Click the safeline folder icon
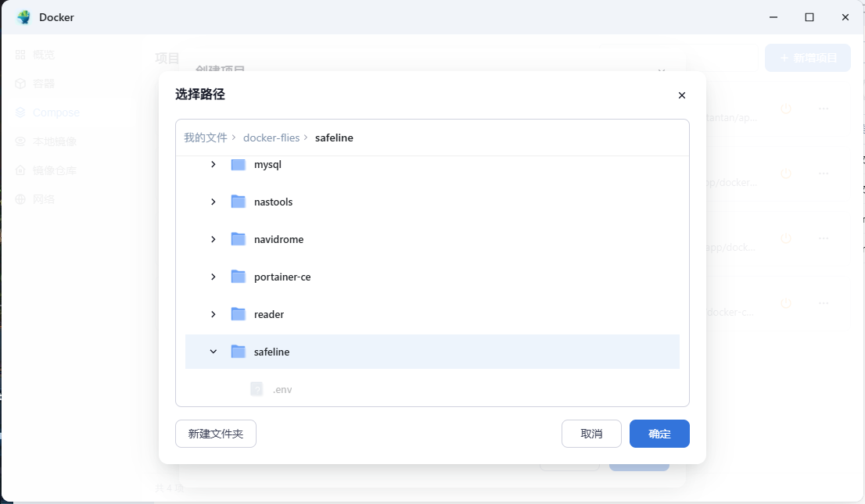The image size is (865, 504). (239, 352)
